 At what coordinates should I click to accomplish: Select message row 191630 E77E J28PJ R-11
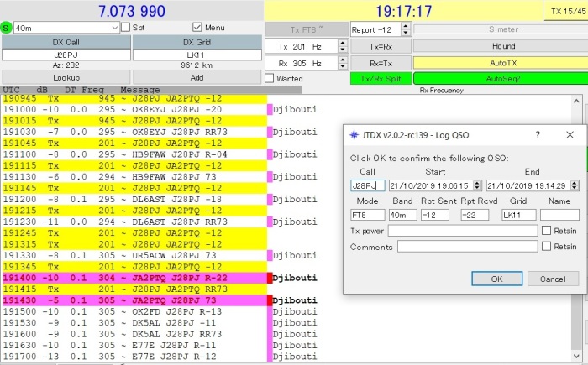coord(134,345)
